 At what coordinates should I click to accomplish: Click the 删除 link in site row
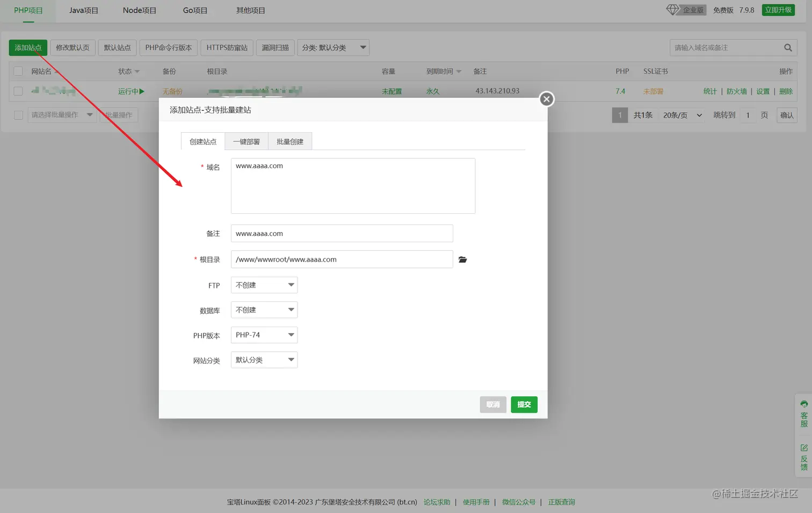point(786,91)
